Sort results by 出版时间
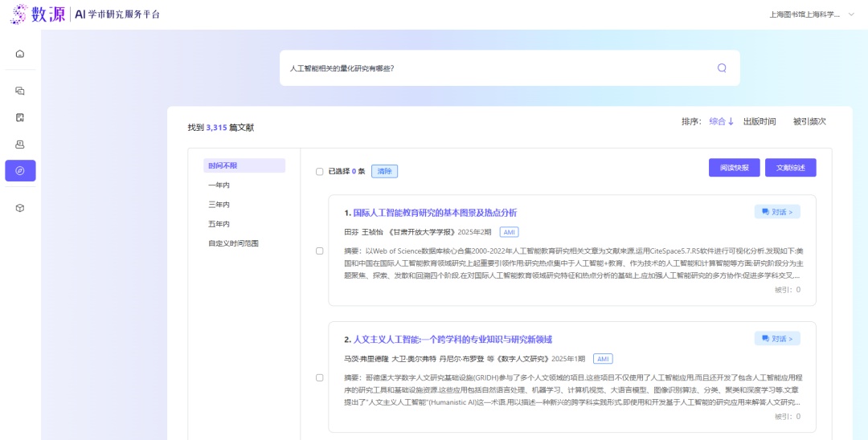 pyautogui.click(x=759, y=122)
